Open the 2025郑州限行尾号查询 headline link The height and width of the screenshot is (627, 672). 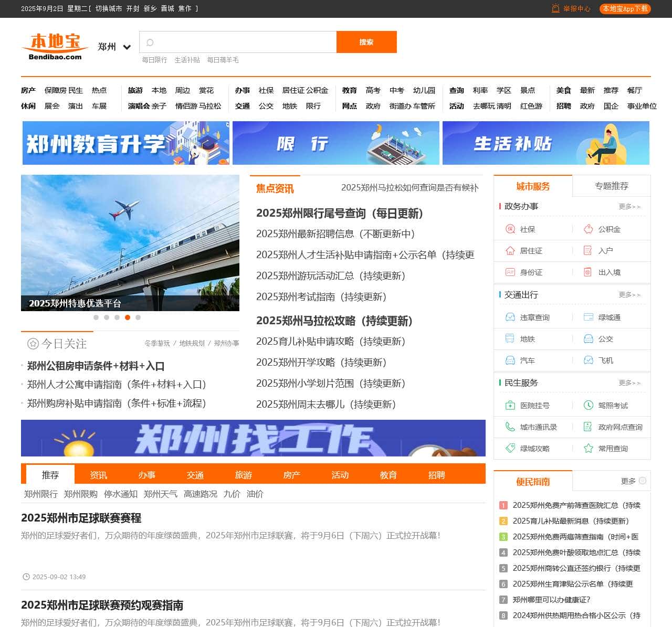tap(339, 214)
